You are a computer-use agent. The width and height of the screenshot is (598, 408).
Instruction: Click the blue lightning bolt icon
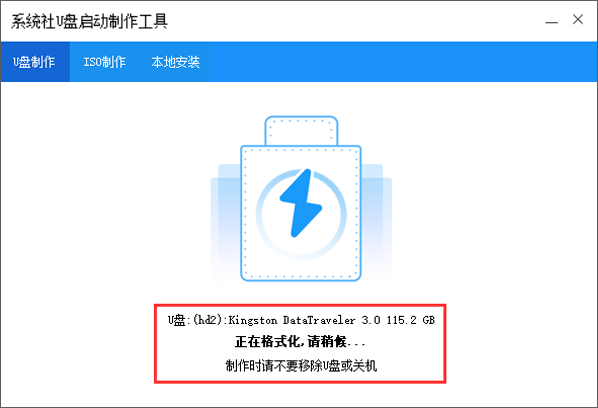click(301, 203)
